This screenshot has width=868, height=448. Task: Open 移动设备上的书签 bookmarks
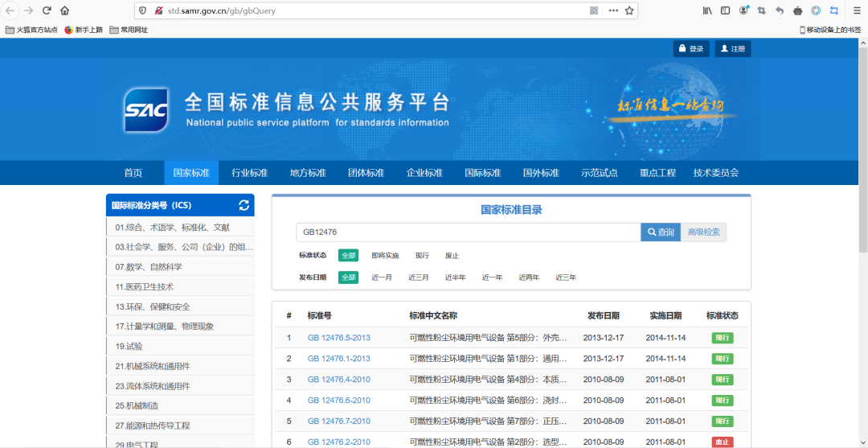click(x=829, y=30)
